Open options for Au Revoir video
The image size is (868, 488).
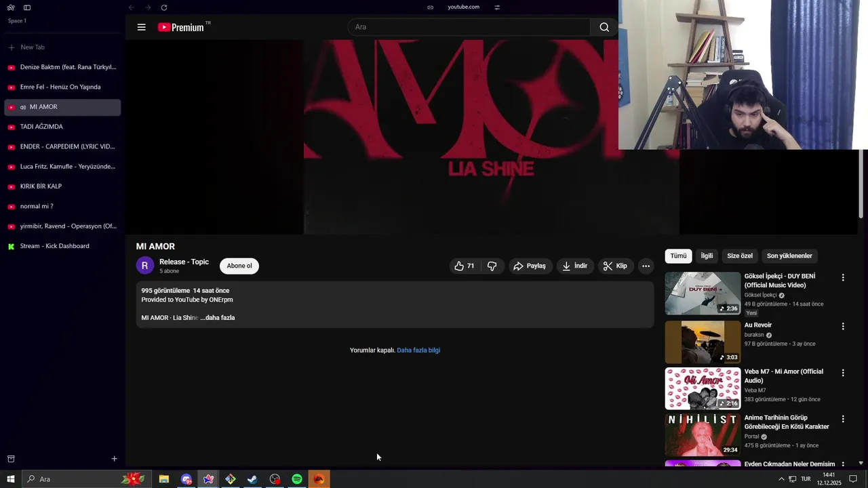pyautogui.click(x=843, y=327)
